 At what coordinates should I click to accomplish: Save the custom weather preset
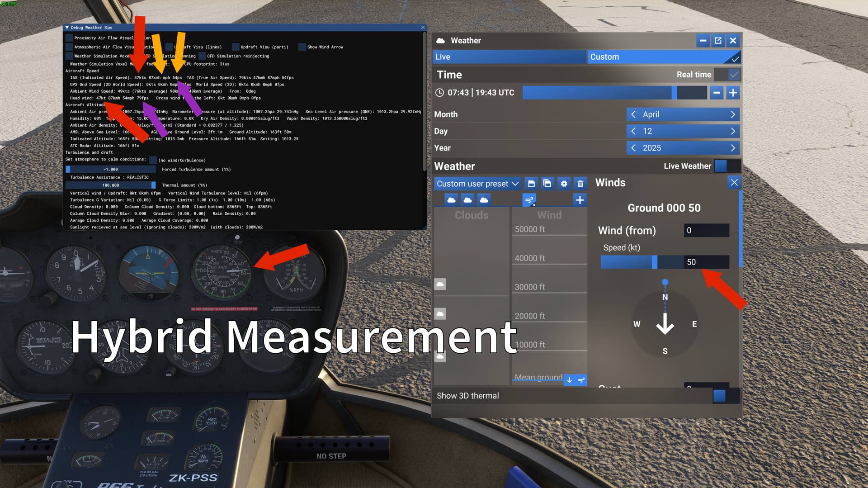pyautogui.click(x=531, y=184)
